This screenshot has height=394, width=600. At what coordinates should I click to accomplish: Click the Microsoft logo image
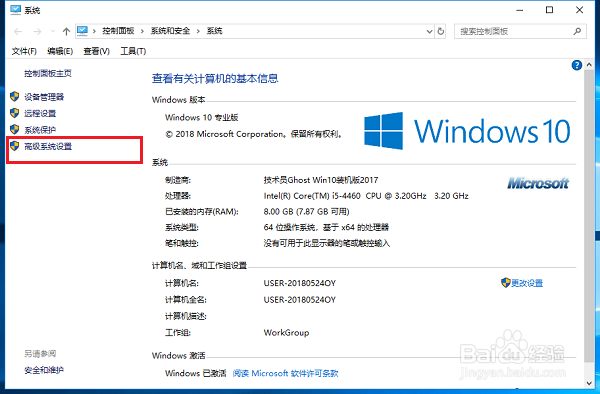pyautogui.click(x=538, y=183)
